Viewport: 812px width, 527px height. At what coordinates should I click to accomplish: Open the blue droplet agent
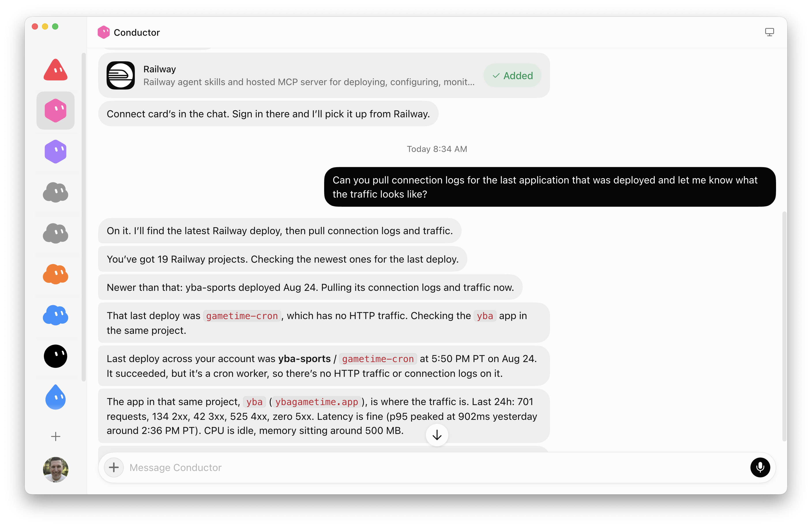pyautogui.click(x=55, y=397)
